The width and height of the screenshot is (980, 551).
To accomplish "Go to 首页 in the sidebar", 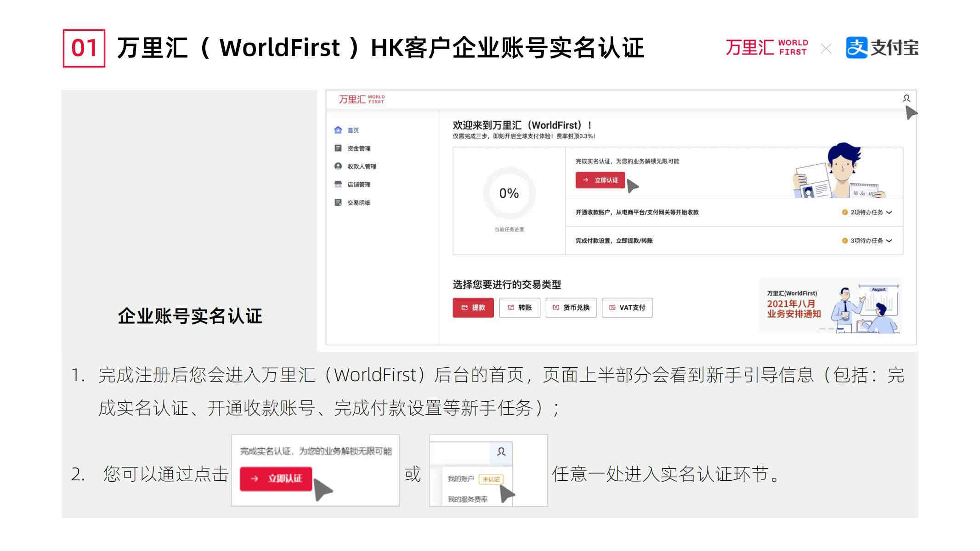I will pos(353,130).
